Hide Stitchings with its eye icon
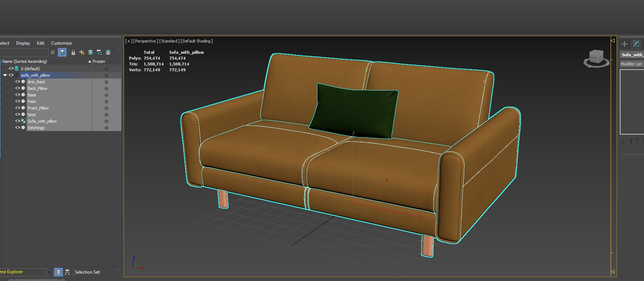The height and width of the screenshot is (281, 644). (x=17, y=127)
